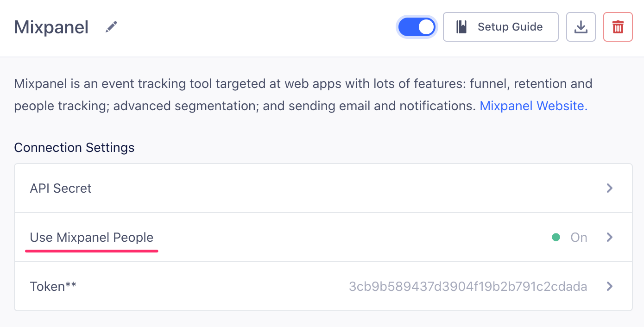
Task: Follow the Mixpanel Website link
Action: point(532,106)
